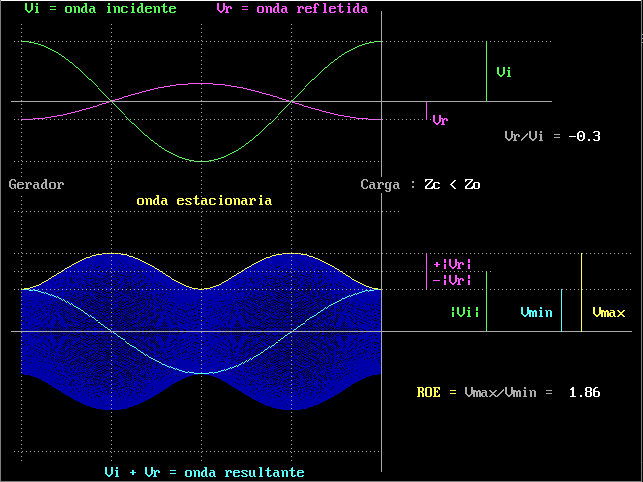
Task: Click the blue standing wave envelope area
Action: 201,332
